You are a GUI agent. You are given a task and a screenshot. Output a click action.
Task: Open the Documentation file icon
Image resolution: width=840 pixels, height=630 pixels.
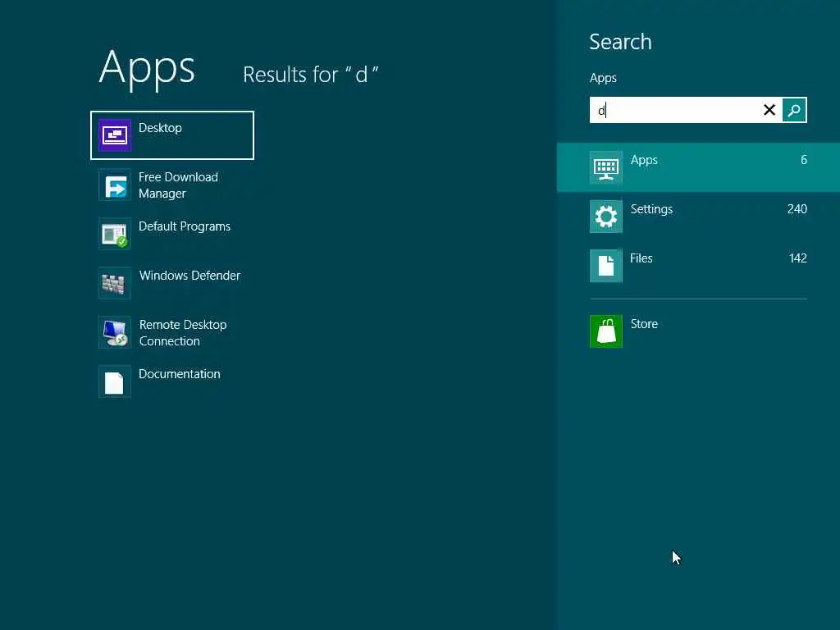(x=115, y=382)
